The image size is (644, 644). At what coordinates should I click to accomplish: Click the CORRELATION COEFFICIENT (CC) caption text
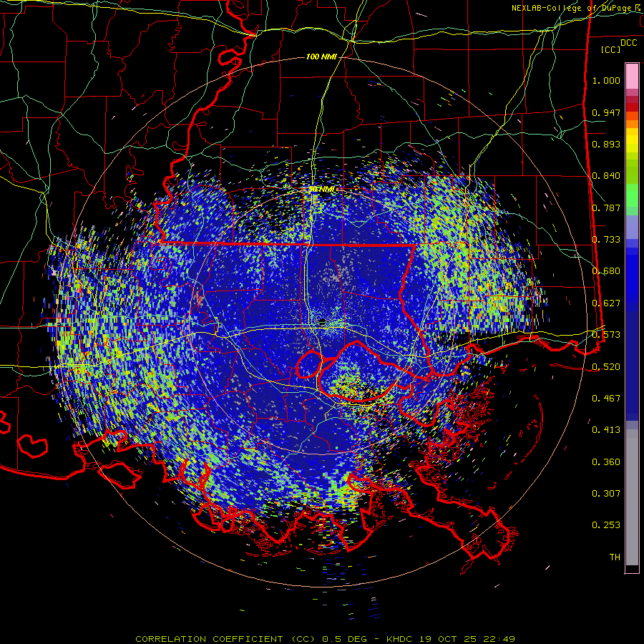pyautogui.click(x=225, y=639)
